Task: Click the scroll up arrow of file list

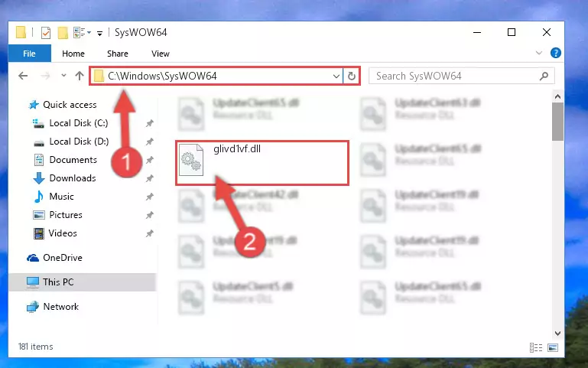Action: 557,97
